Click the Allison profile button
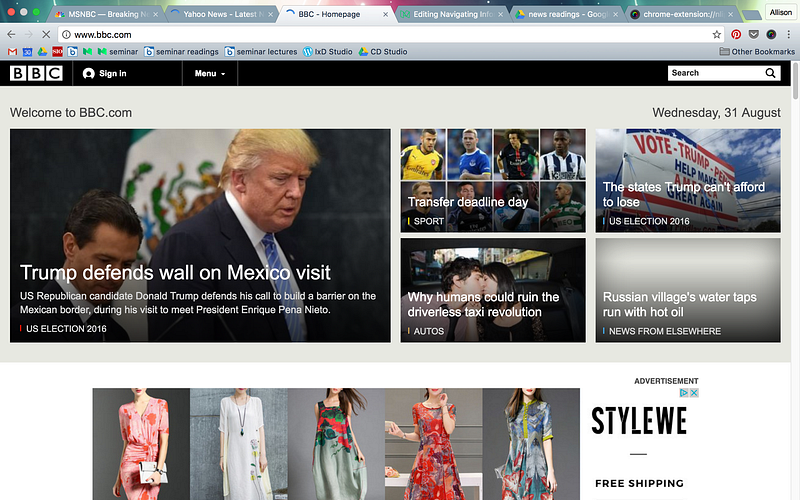Image resolution: width=800 pixels, height=500 pixels. 781,12
